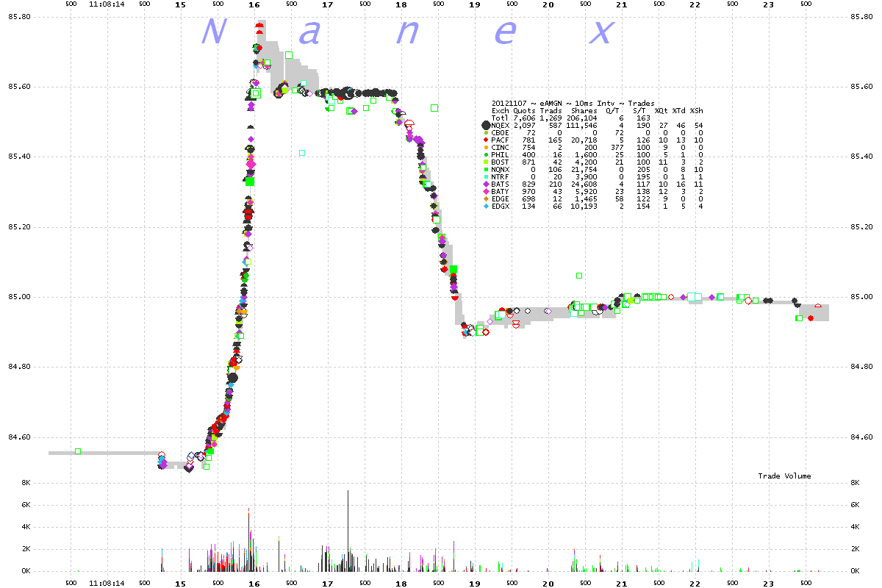Click the '85.00' price label on right axis
The width and height of the screenshot is (882, 588).
click(x=861, y=297)
